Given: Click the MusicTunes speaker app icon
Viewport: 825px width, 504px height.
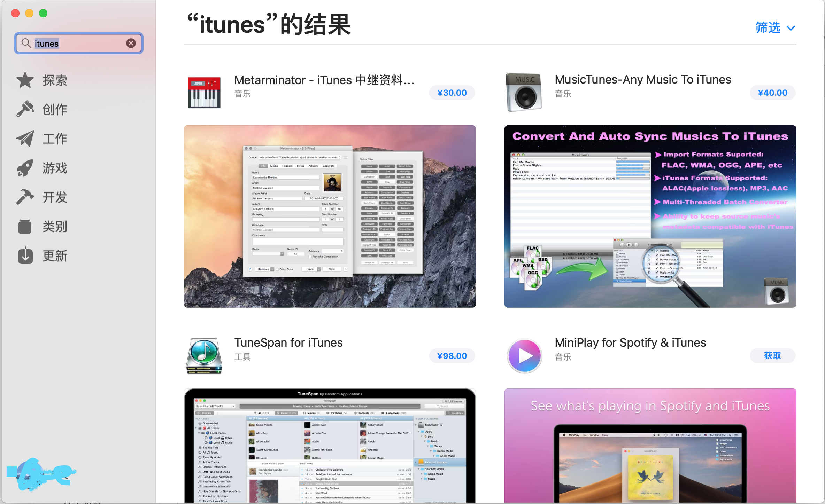Looking at the screenshot, I should (524, 92).
